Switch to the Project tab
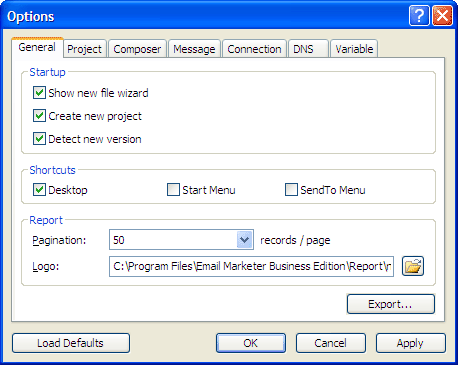Image resolution: width=458 pixels, height=365 pixels. pyautogui.click(x=85, y=49)
